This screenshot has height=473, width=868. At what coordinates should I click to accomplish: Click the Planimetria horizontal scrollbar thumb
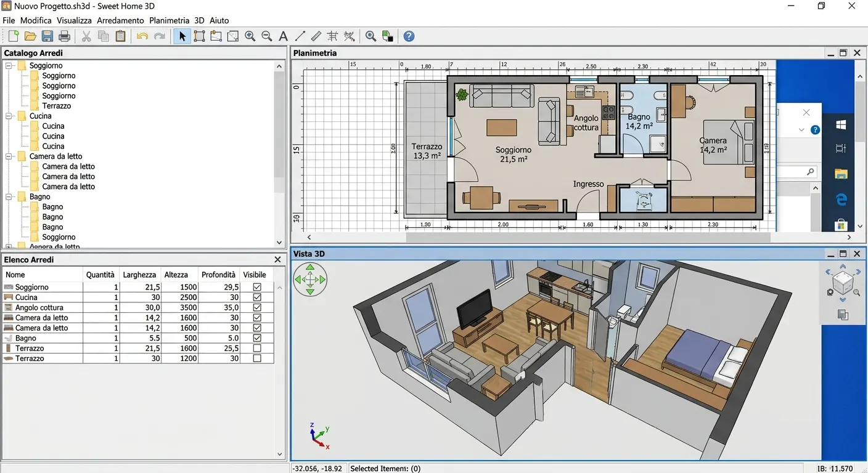[588, 236]
